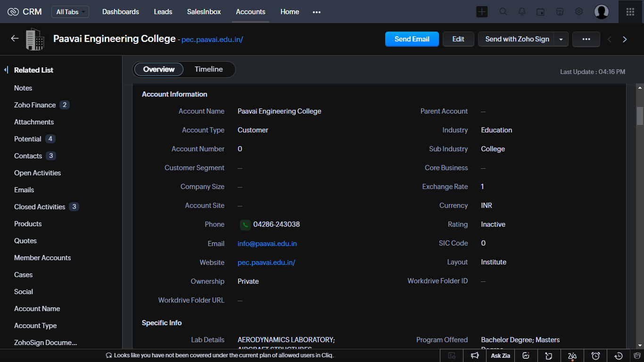The height and width of the screenshot is (362, 644).
Task: Open Contacts in Related List
Action: coord(28,156)
